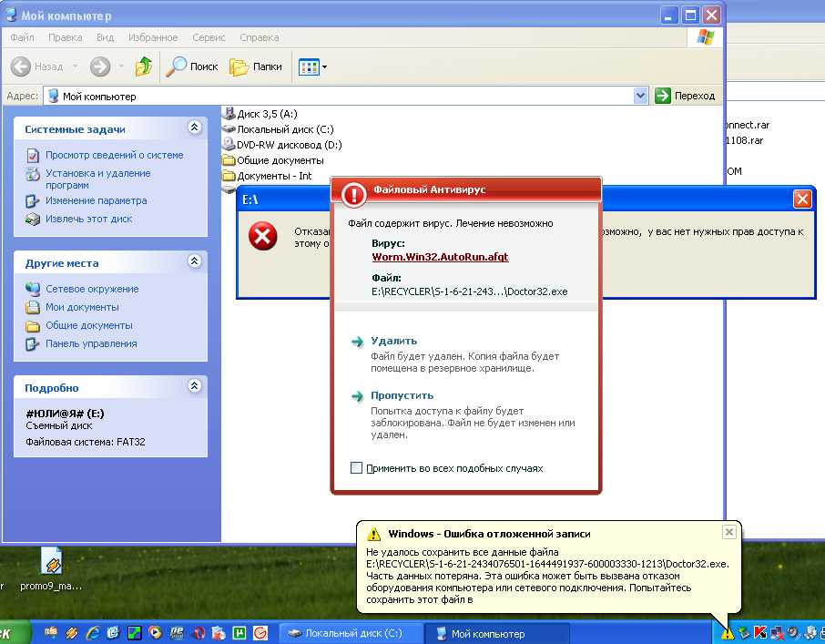The height and width of the screenshot is (644, 825).
Task: Open promo9_ma... desktop file icon
Action: (x=51, y=569)
